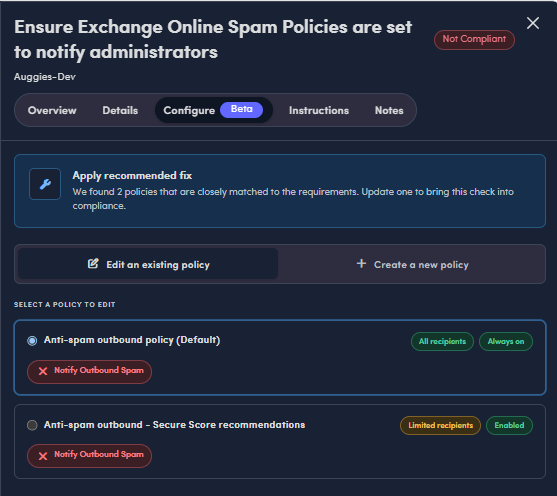Click the pencil edit icon
This screenshot has width=557, height=496.
[x=93, y=264]
